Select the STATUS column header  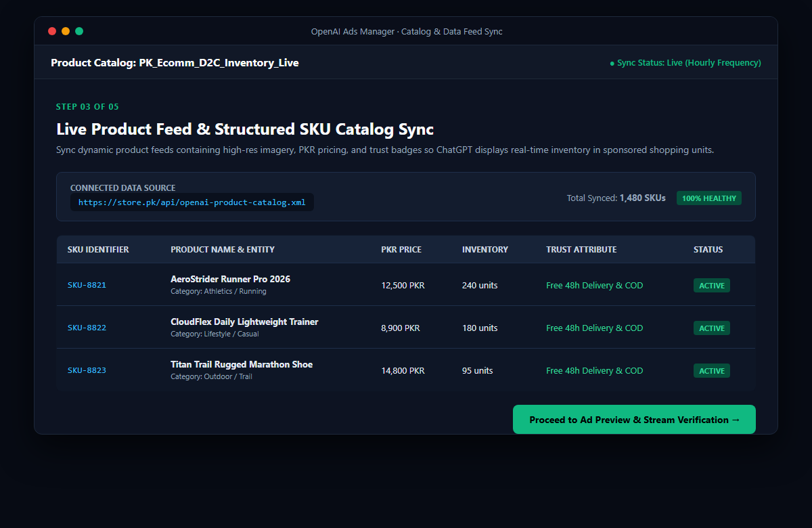point(708,250)
